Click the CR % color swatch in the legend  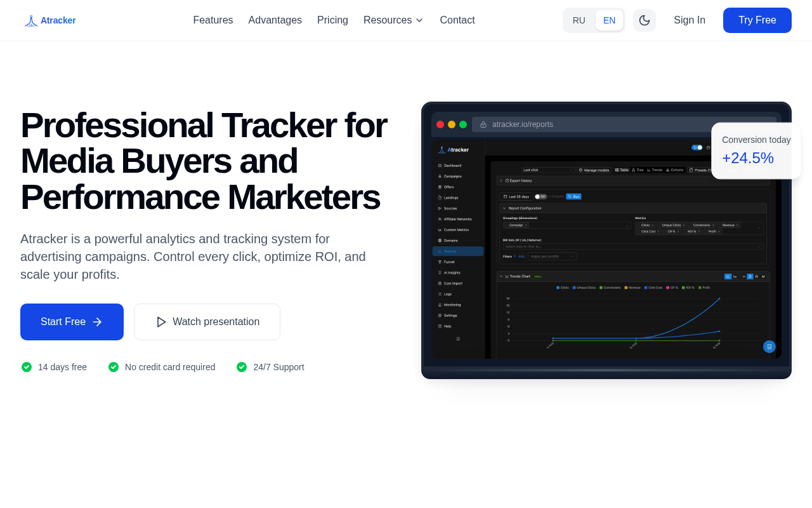point(668,288)
